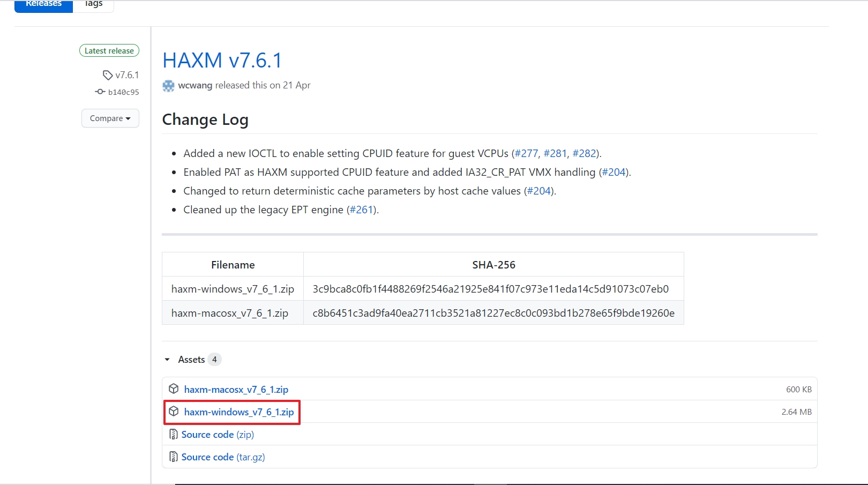Click the SHA-256 column header
Image resolution: width=868 pixels, height=485 pixels.
pyautogui.click(x=493, y=265)
